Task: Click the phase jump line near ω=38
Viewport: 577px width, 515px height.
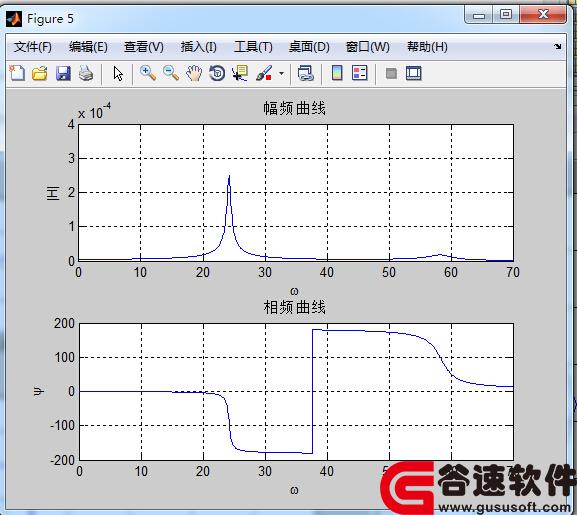Action: click(312, 391)
